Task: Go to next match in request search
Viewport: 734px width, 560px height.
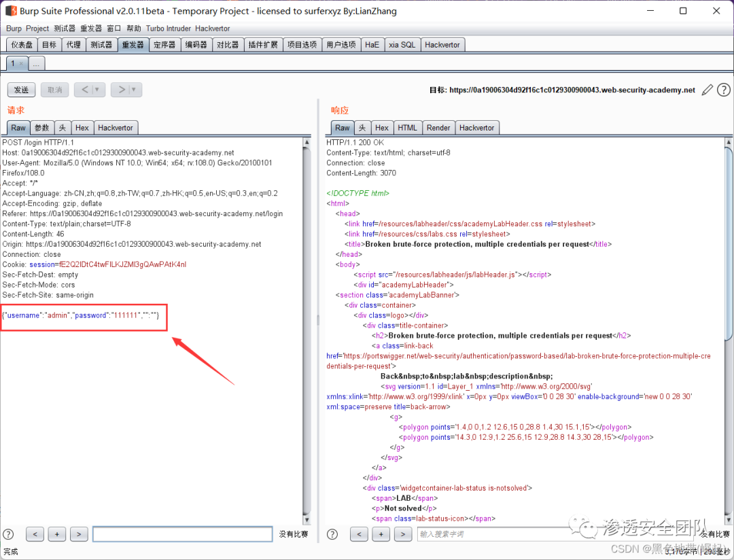Action: 79,533
